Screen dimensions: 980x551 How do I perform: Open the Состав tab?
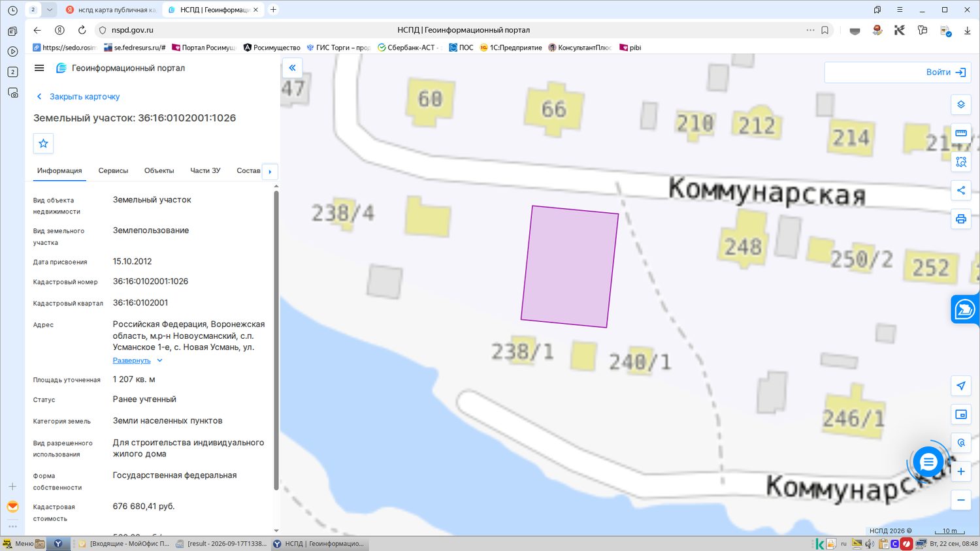pos(248,171)
